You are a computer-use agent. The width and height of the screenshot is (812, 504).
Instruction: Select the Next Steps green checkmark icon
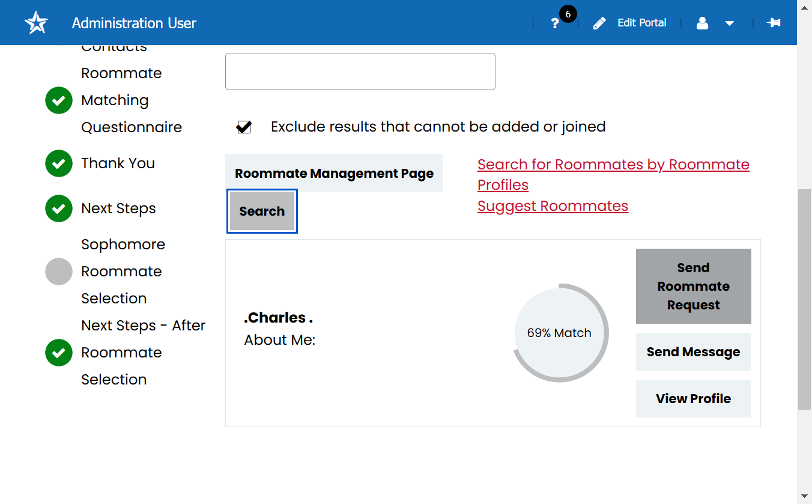click(59, 208)
